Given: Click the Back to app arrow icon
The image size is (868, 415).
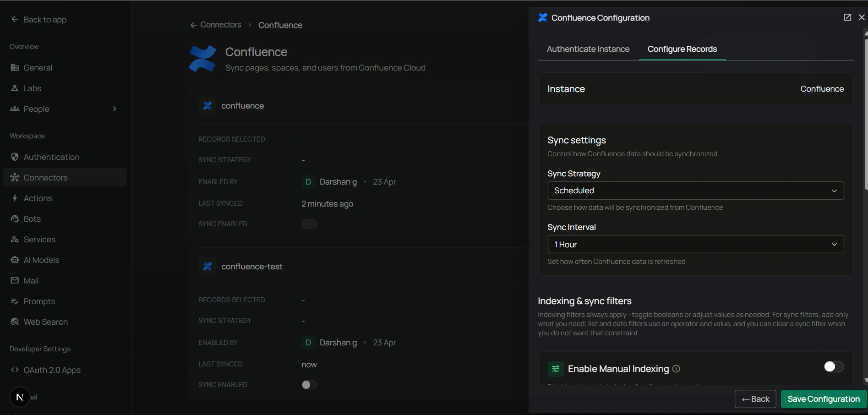Looking at the screenshot, I should pyautogui.click(x=15, y=19).
